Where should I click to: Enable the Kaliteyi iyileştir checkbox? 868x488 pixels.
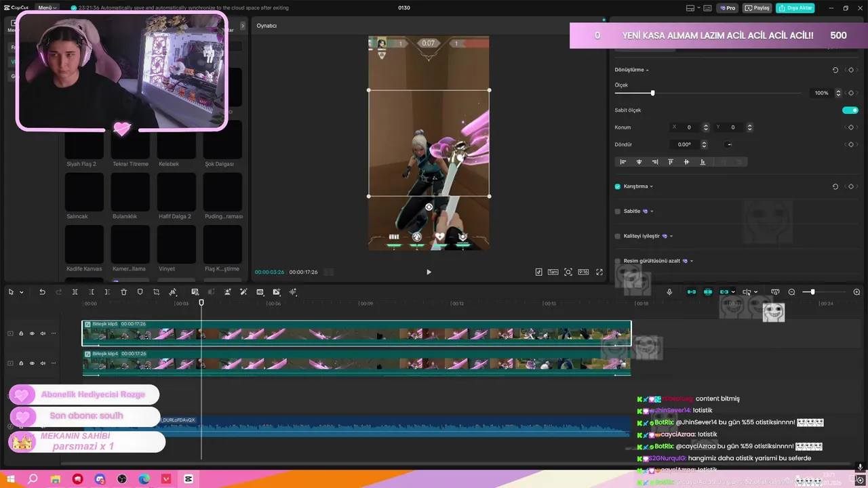(x=617, y=237)
